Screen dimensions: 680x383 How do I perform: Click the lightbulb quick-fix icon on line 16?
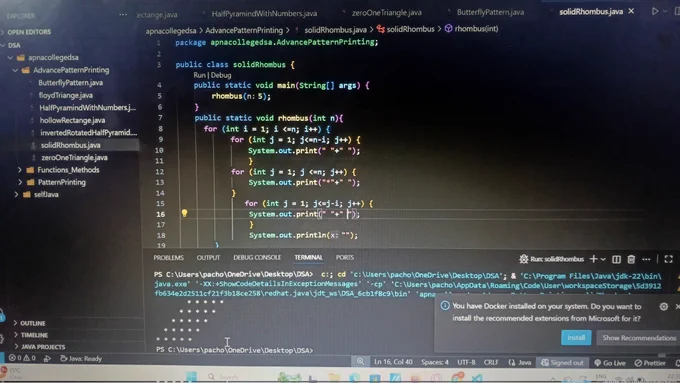[184, 213]
